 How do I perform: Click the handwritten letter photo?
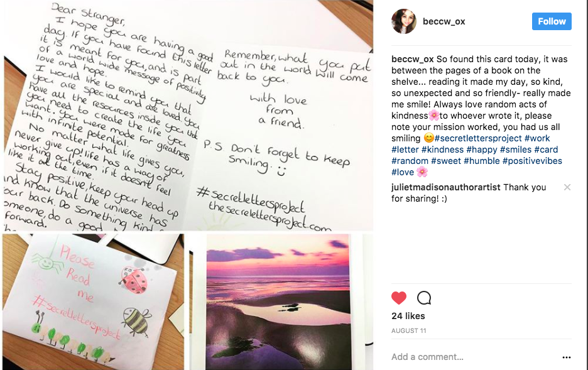(187, 116)
